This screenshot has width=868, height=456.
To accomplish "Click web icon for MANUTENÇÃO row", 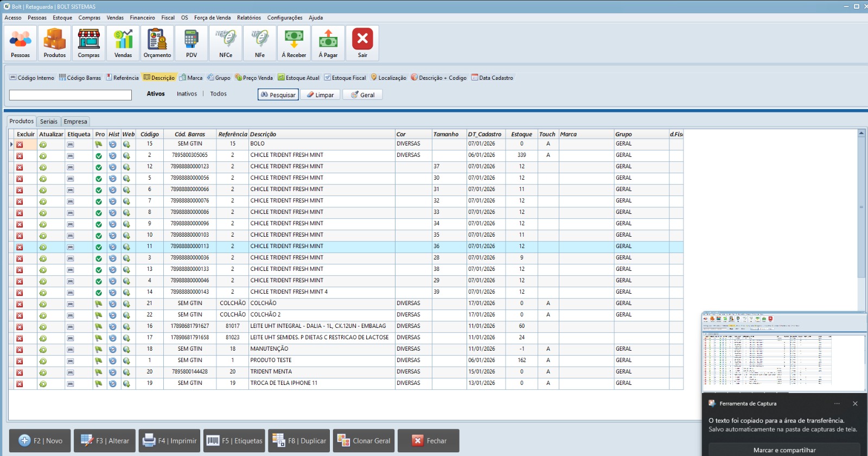I will (126, 350).
